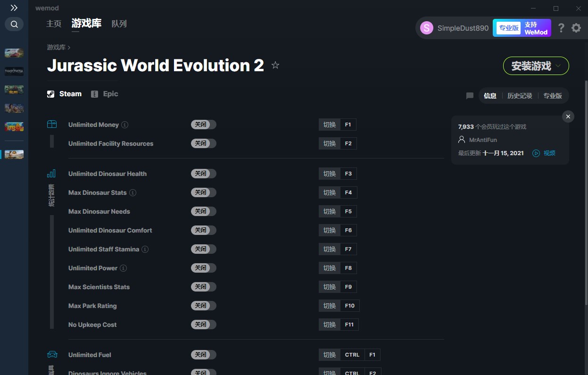This screenshot has height=375, width=588.
Task: Show info icon beside Unlimited Power
Action: 124,268
